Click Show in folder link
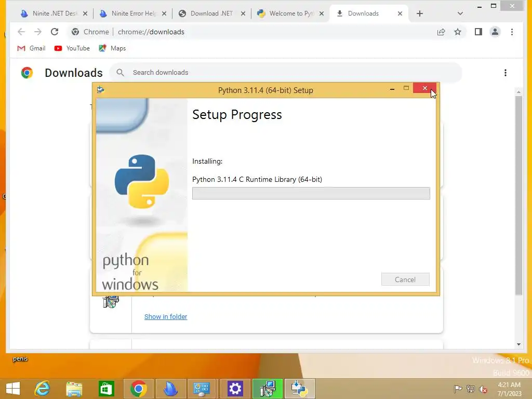The image size is (532, 399). pos(166,316)
